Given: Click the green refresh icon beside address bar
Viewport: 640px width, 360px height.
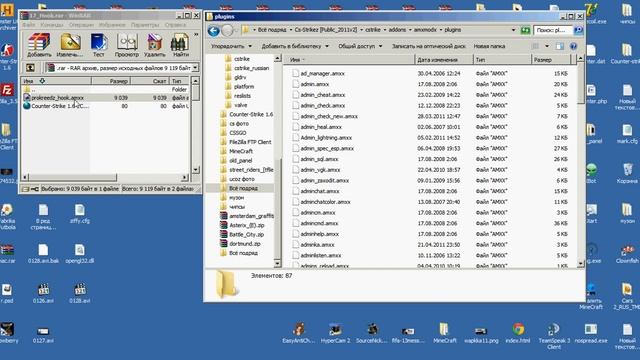Looking at the screenshot, I should click(525, 30).
